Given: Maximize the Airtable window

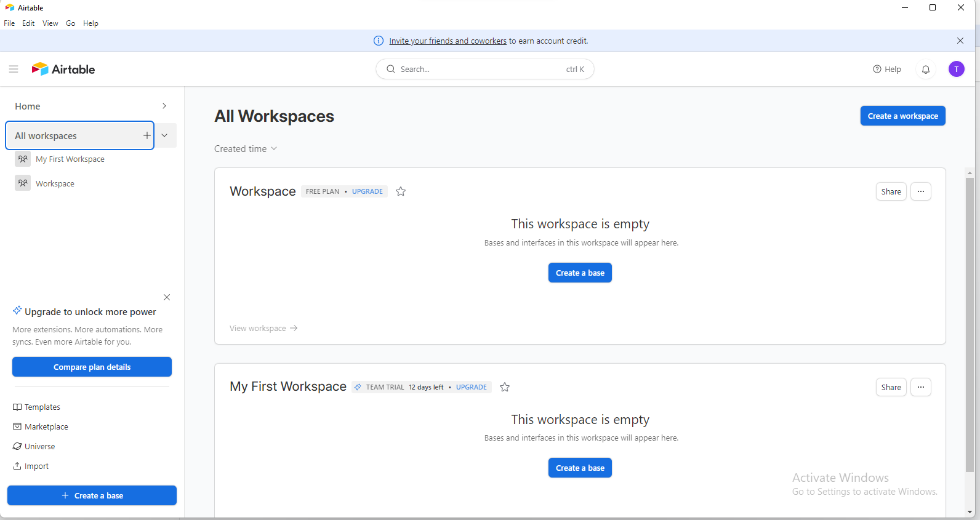Looking at the screenshot, I should [933, 7].
